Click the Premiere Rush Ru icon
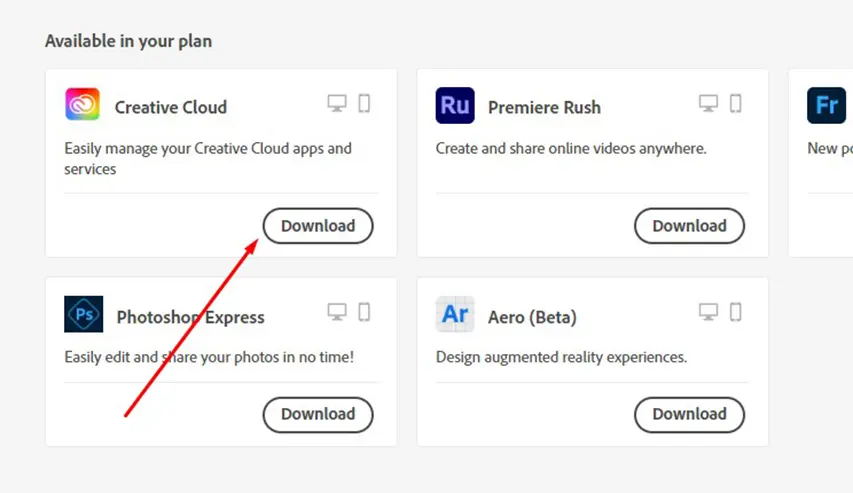This screenshot has width=853, height=493. pos(455,105)
